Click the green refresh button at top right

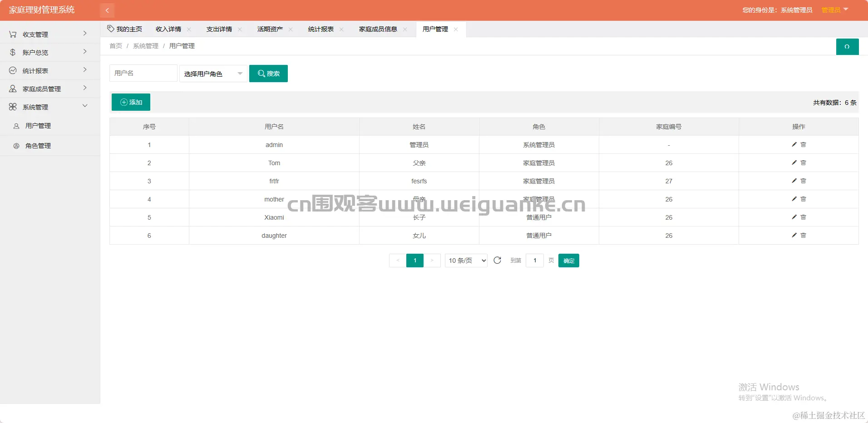847,47
